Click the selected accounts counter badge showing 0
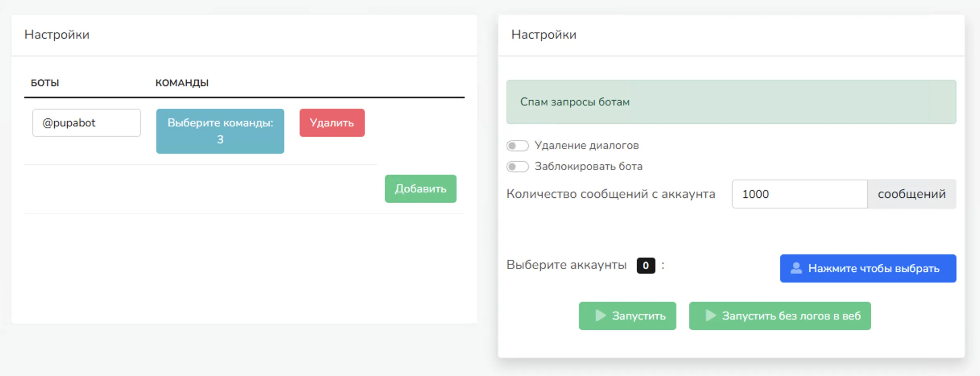The width and height of the screenshot is (980, 376). point(645,265)
